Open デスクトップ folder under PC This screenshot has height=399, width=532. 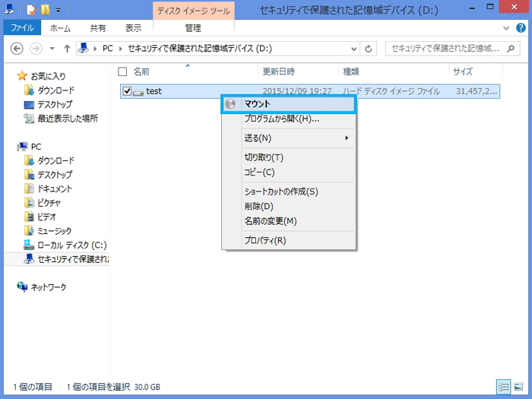(55, 175)
